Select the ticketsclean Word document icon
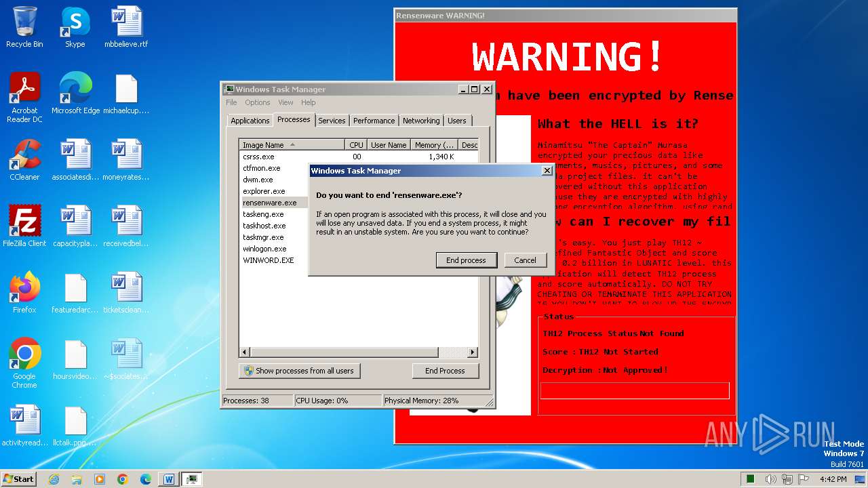Screen dimensions: 868x488 (x=126, y=293)
